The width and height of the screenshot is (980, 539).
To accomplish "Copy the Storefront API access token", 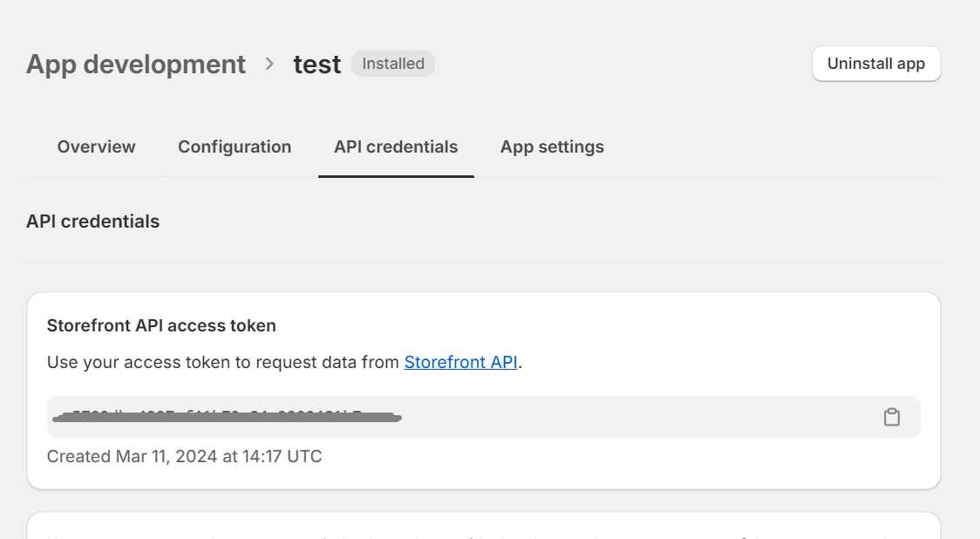I will click(x=892, y=417).
